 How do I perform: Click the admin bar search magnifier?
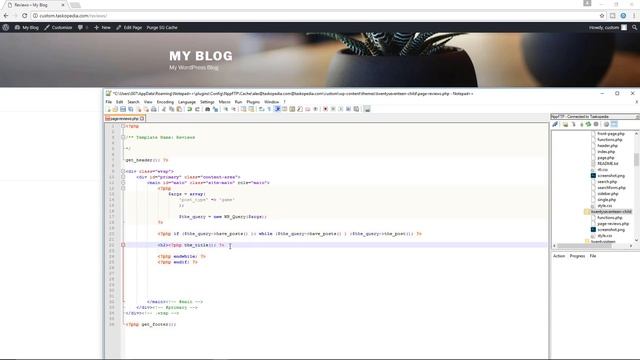[x=634, y=27]
